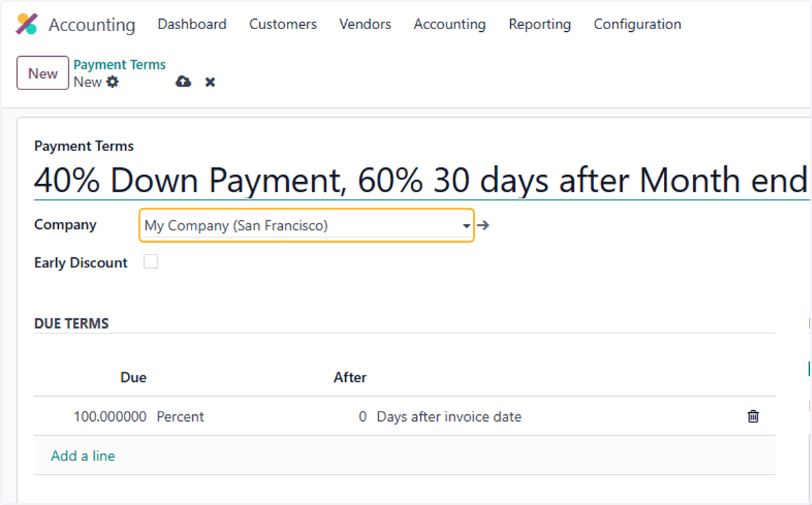Select the 0 days value cell
The width and height of the screenshot is (812, 505).
point(363,417)
